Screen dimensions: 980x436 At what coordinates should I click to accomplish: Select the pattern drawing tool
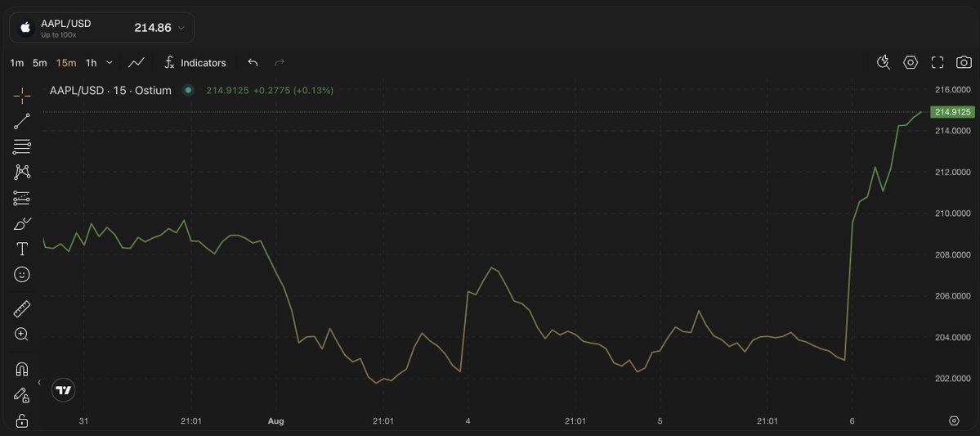(x=22, y=172)
